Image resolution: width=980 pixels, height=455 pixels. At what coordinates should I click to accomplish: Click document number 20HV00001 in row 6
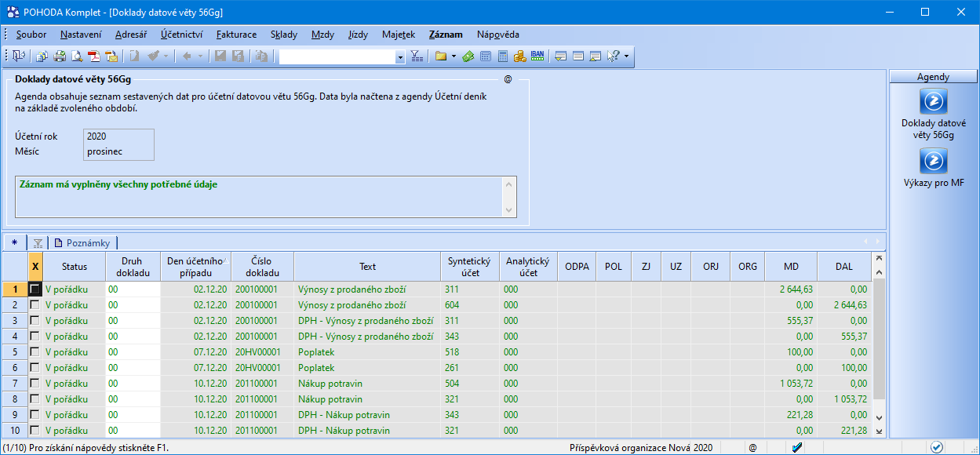click(x=262, y=368)
